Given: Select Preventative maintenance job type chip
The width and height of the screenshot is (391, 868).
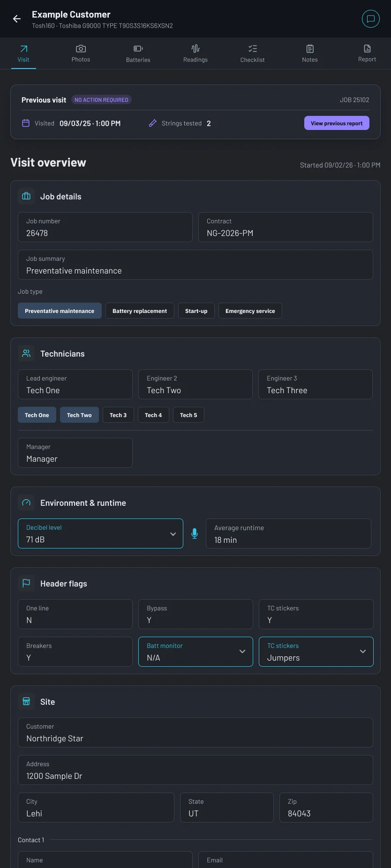Looking at the screenshot, I should click(x=60, y=311).
